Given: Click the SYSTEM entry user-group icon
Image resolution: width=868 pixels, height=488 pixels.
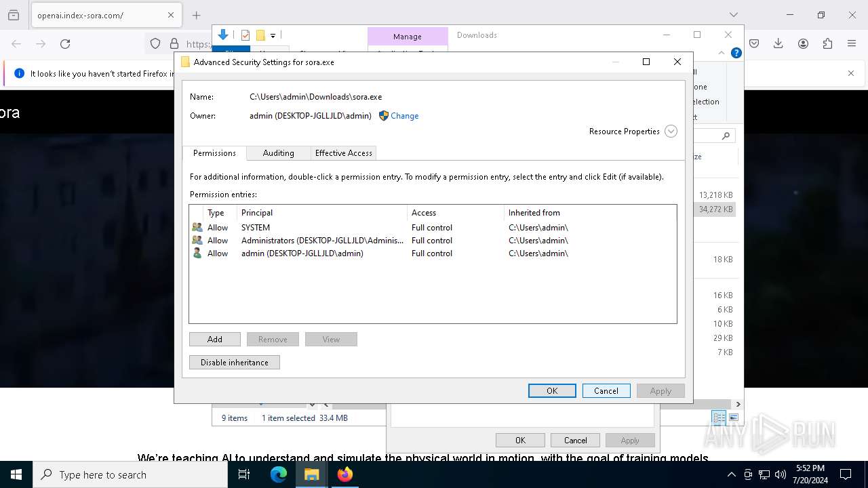Looking at the screenshot, I should [x=197, y=228].
